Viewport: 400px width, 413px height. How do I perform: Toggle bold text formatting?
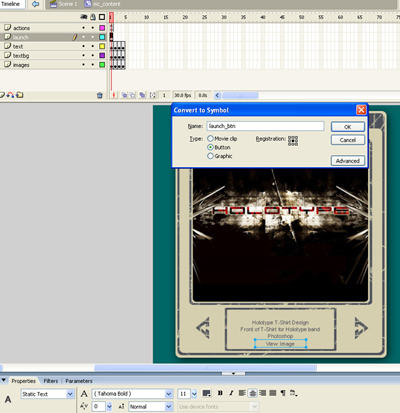[220, 393]
